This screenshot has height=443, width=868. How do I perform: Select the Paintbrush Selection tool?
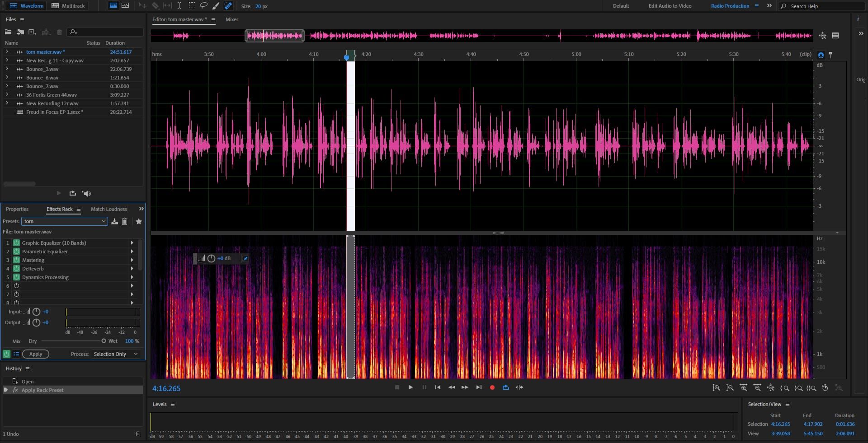[216, 6]
